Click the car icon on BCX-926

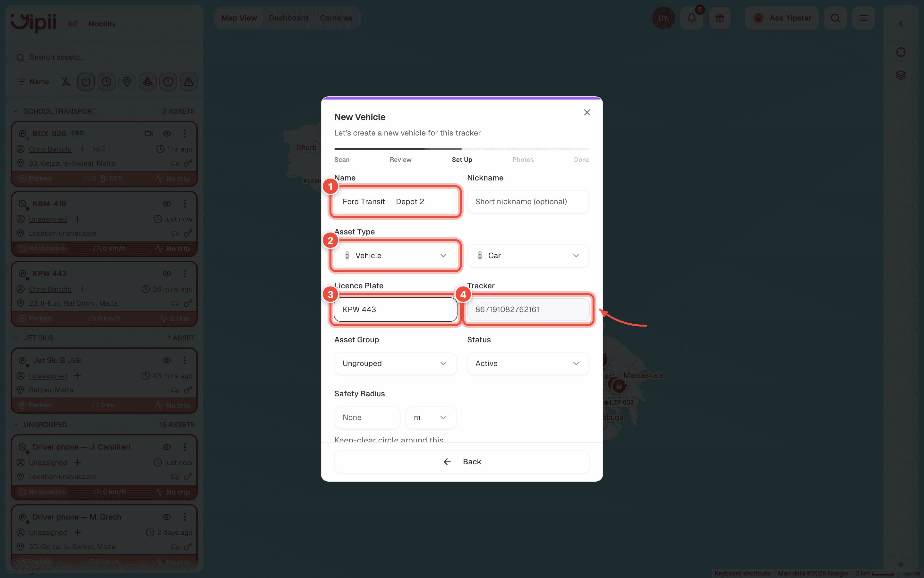(175, 163)
